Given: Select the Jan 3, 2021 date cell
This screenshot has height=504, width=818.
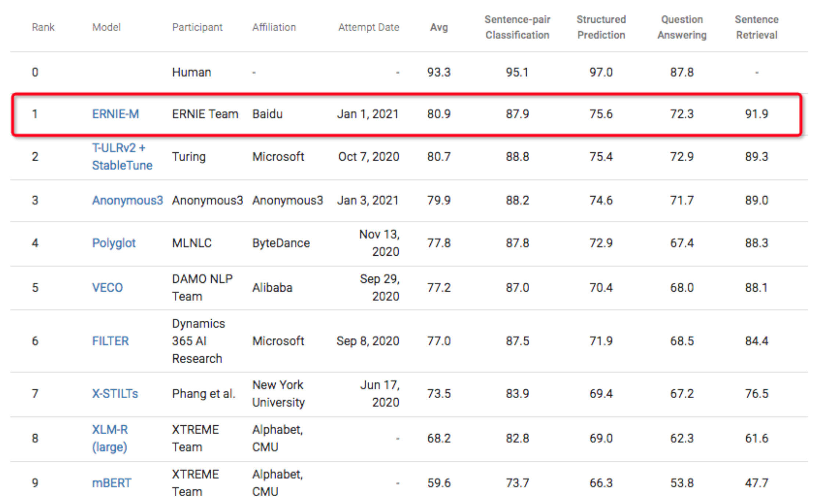Looking at the screenshot, I should coord(368,200).
